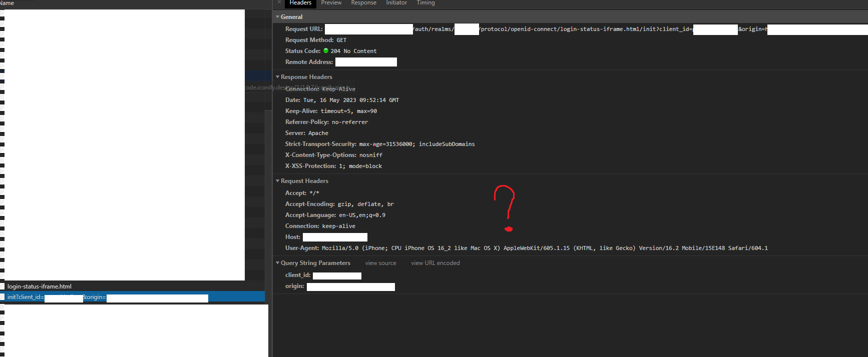Click the green status code indicator
Screen dimensions: 868x357
coord(326,50)
